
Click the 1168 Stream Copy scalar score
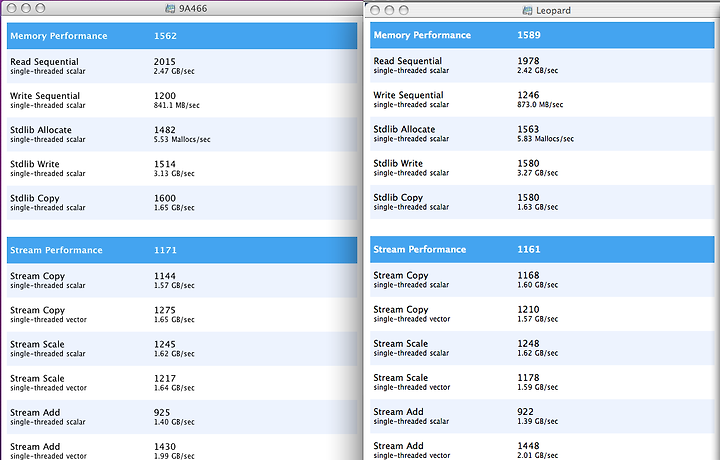coord(529,275)
